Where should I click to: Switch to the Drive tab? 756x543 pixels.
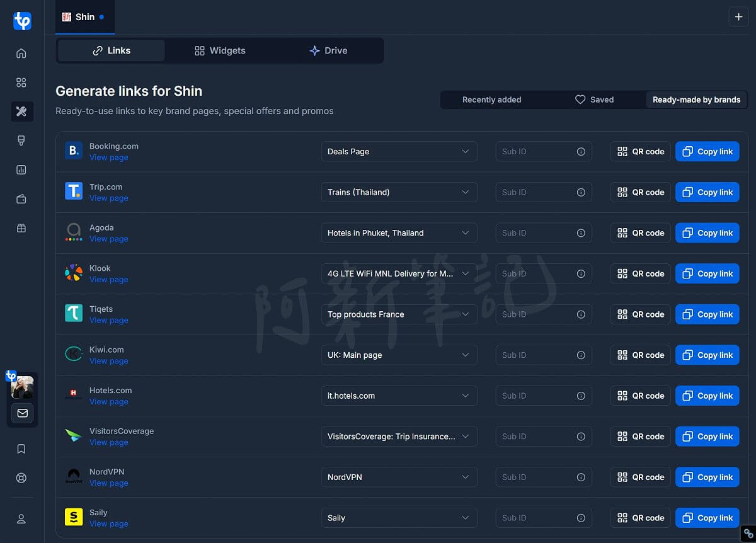(328, 50)
